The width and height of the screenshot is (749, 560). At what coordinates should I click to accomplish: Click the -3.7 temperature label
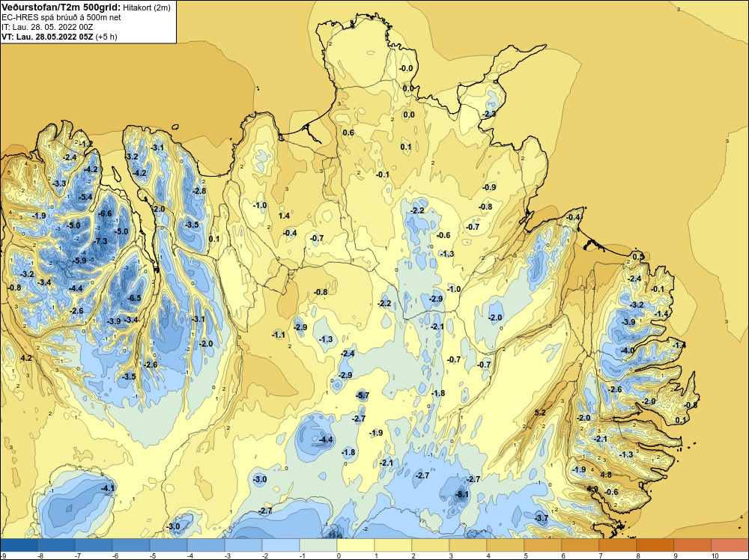542,518
